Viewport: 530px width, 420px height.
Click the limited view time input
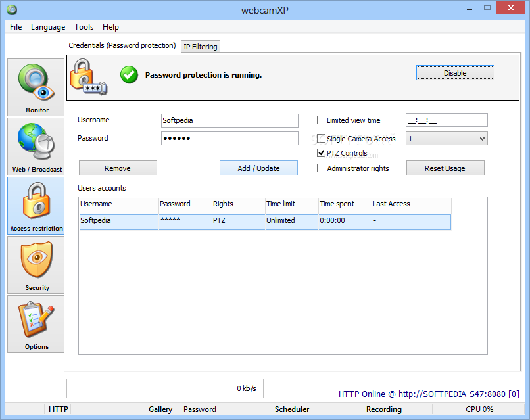(446, 120)
